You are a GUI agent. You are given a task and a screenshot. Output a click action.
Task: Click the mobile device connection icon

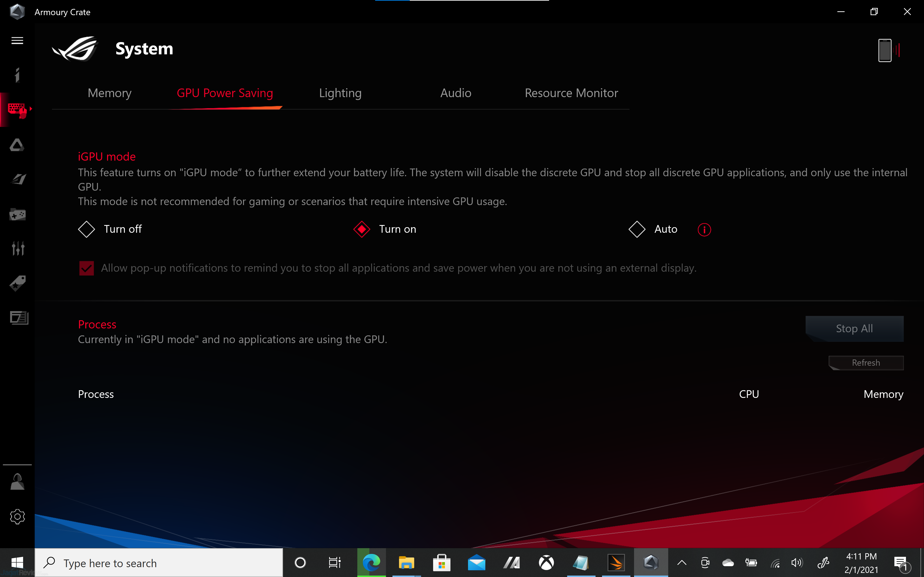click(886, 50)
